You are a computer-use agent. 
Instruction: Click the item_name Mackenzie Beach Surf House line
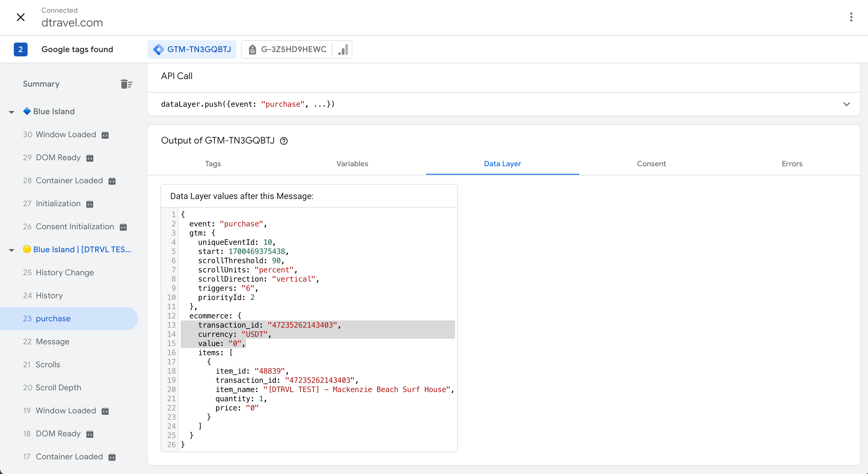click(x=335, y=389)
